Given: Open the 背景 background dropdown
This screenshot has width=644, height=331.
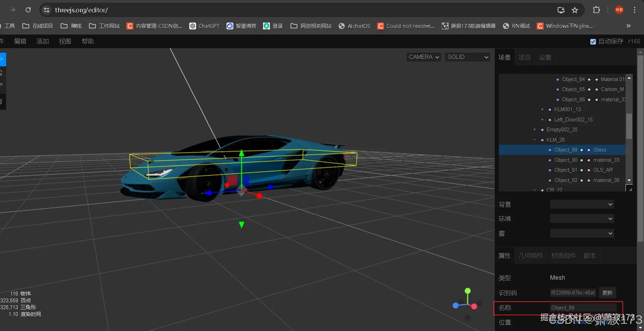Looking at the screenshot, I should click(x=582, y=204).
